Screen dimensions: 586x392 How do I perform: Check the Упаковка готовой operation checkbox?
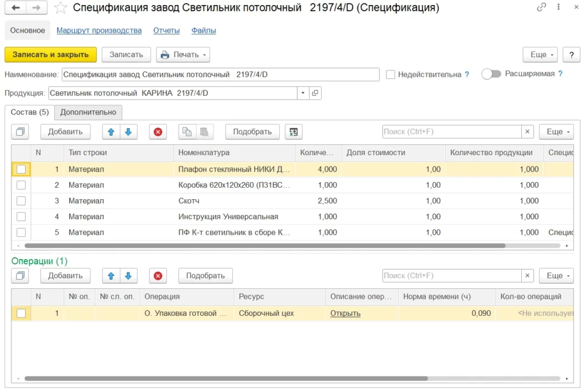tap(21, 313)
